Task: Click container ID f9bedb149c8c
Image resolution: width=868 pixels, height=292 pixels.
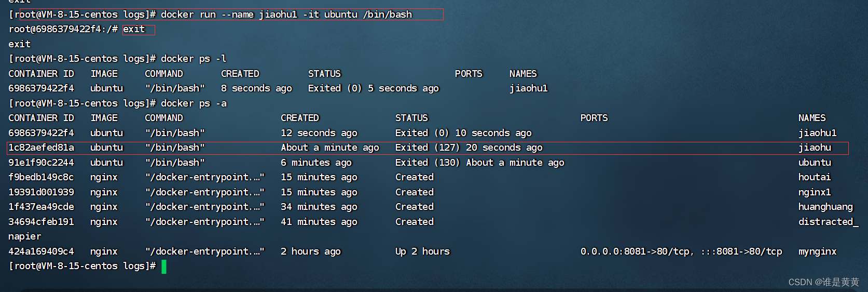Action: [42, 177]
